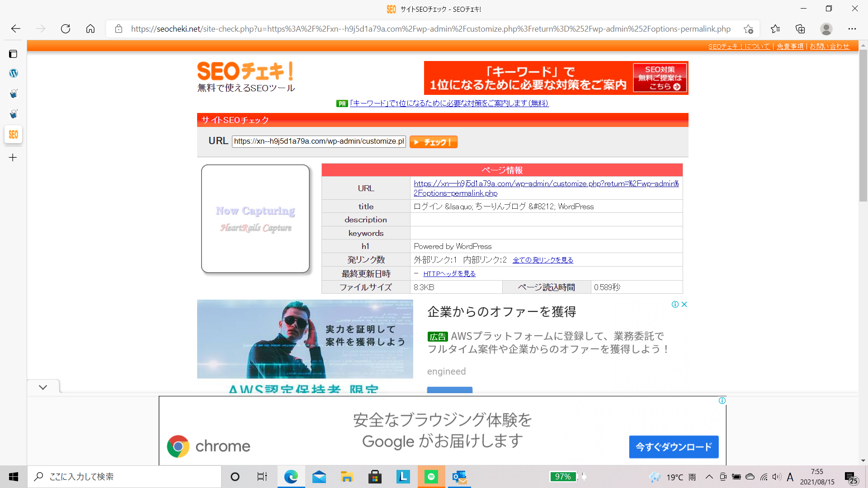Viewport: 868px width, 488px height.
Task: Open the volume control
Action: pos(777,477)
